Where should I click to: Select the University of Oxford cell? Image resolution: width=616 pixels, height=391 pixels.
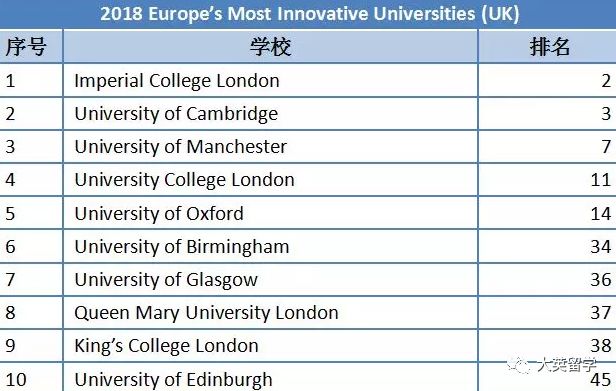(270, 213)
